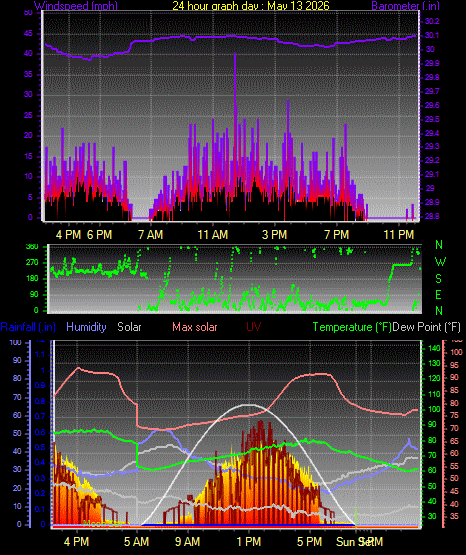Screen dimensions: 466x555
Task: Click the '7 PM' label on wind graph
Action: (336, 235)
